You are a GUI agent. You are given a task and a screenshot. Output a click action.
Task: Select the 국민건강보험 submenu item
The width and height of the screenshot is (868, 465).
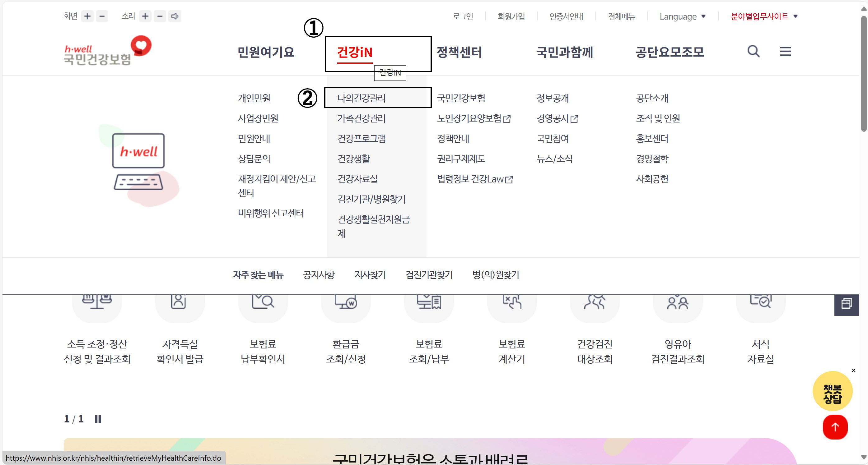pos(461,98)
